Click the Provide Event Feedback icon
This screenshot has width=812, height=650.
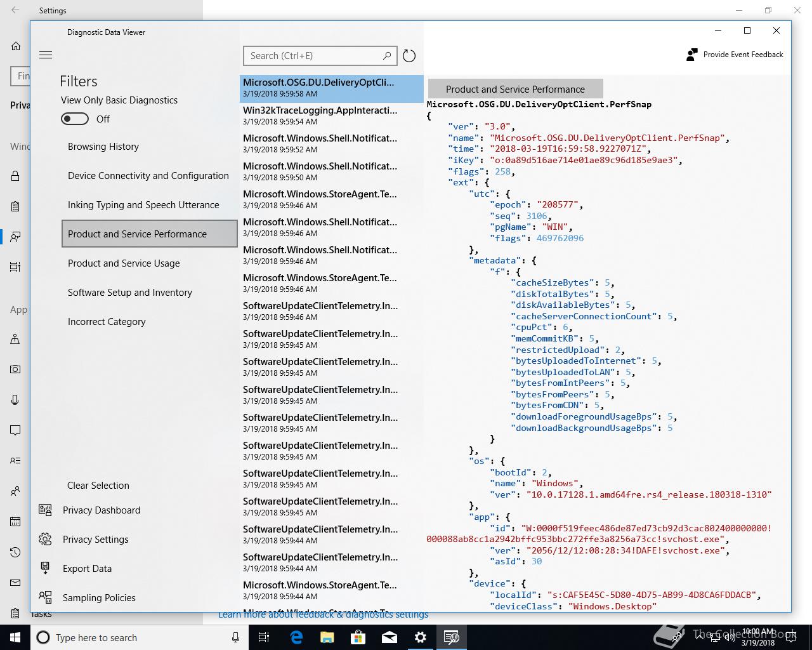point(692,55)
